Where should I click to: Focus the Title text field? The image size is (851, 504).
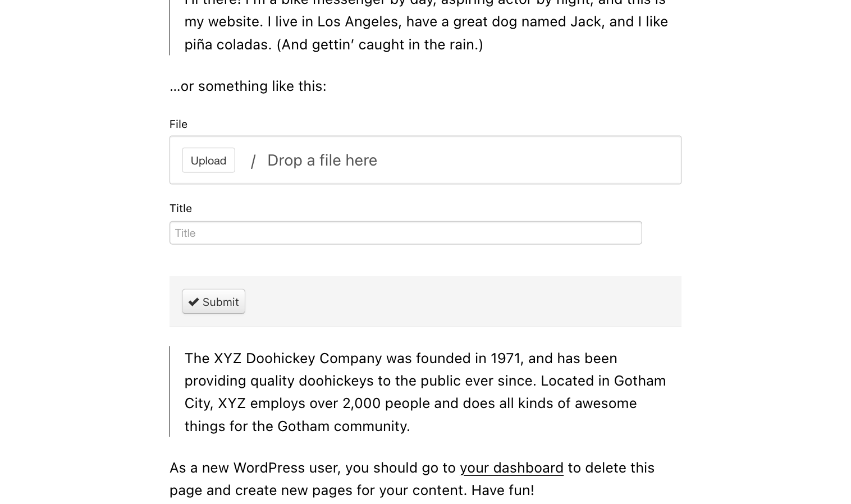[x=405, y=233]
